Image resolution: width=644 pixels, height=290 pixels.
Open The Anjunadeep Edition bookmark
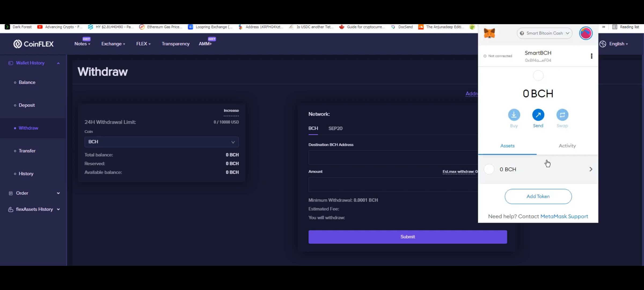coord(441,27)
